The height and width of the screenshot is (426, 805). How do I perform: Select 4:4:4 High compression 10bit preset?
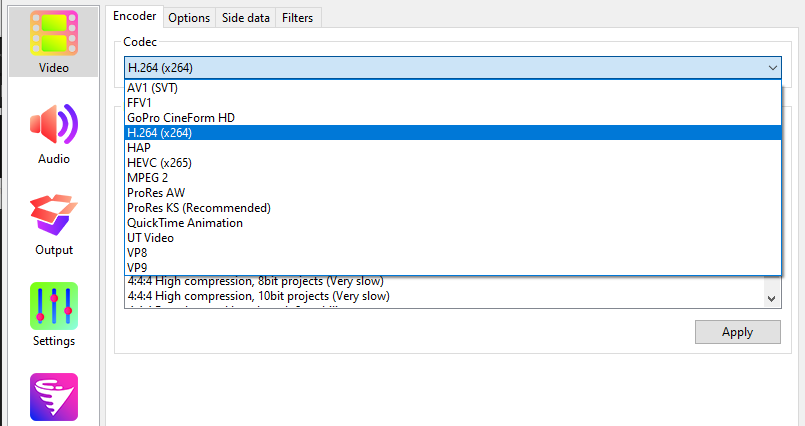pos(259,296)
